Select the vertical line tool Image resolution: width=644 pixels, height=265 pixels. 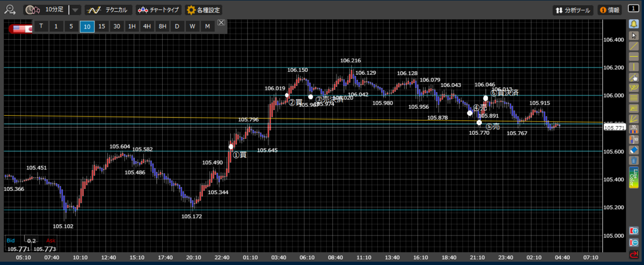point(634,67)
